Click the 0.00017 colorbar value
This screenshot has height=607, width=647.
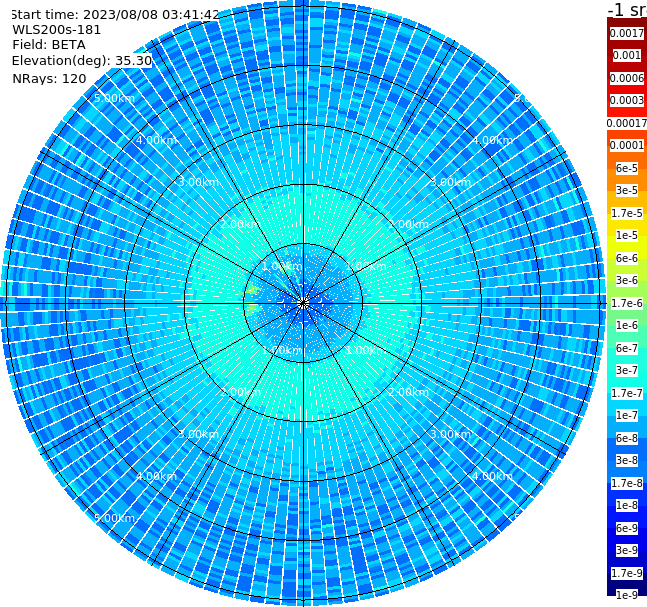point(627,123)
